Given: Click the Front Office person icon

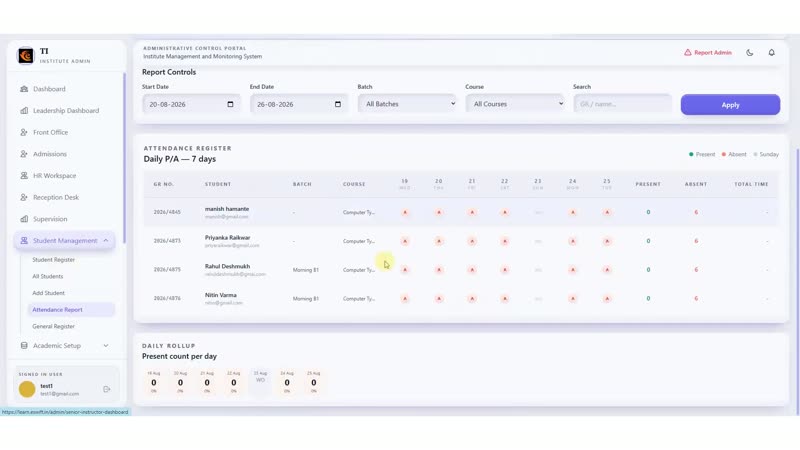Looking at the screenshot, I should (24, 132).
